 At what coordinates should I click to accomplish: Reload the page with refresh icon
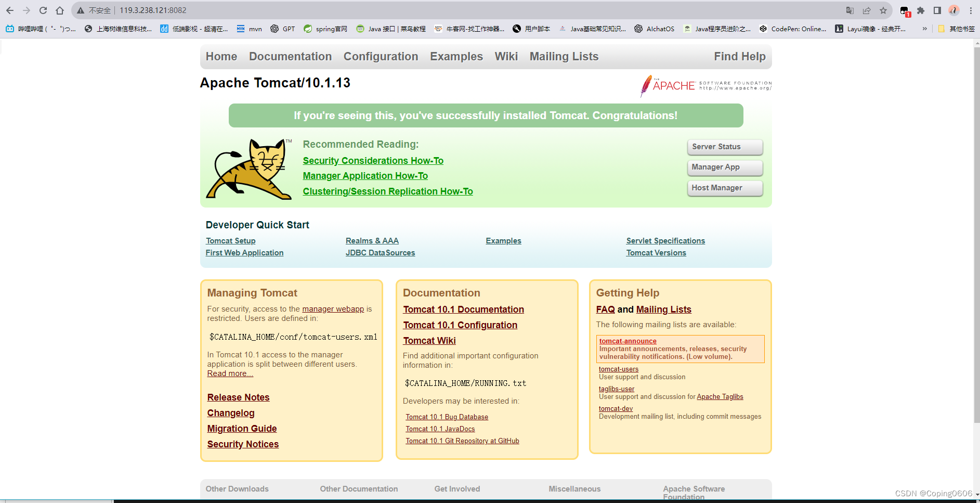click(43, 10)
